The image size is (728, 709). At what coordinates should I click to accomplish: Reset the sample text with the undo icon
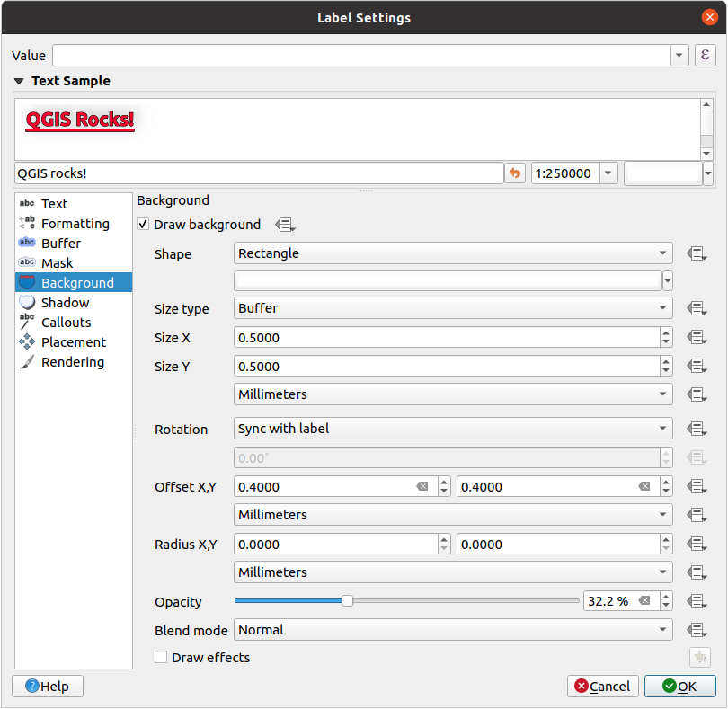click(515, 173)
